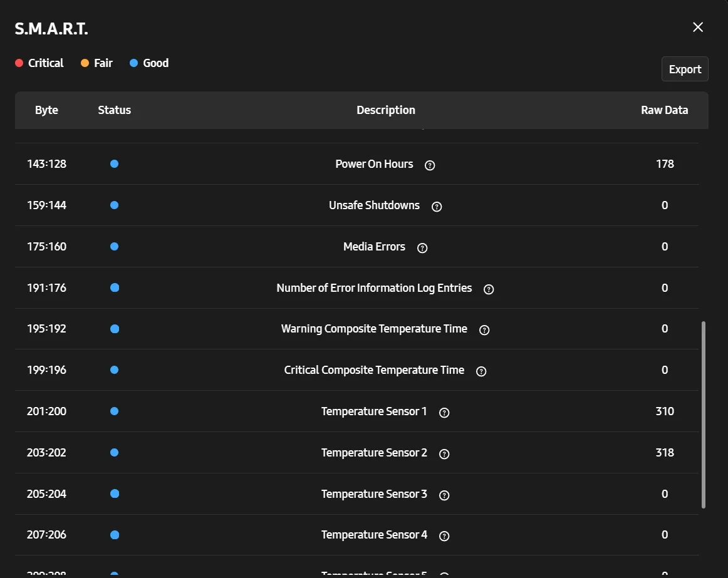Click the raw data value 178

[665, 164]
